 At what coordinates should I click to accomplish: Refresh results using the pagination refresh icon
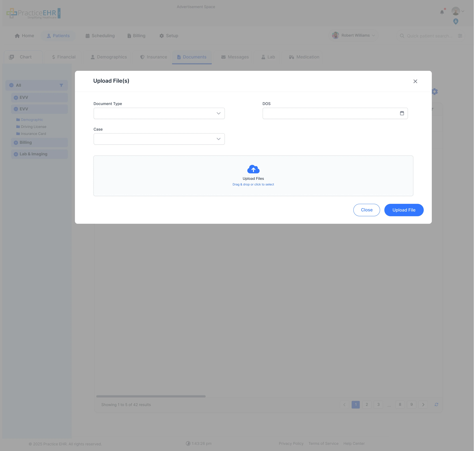pos(436,405)
